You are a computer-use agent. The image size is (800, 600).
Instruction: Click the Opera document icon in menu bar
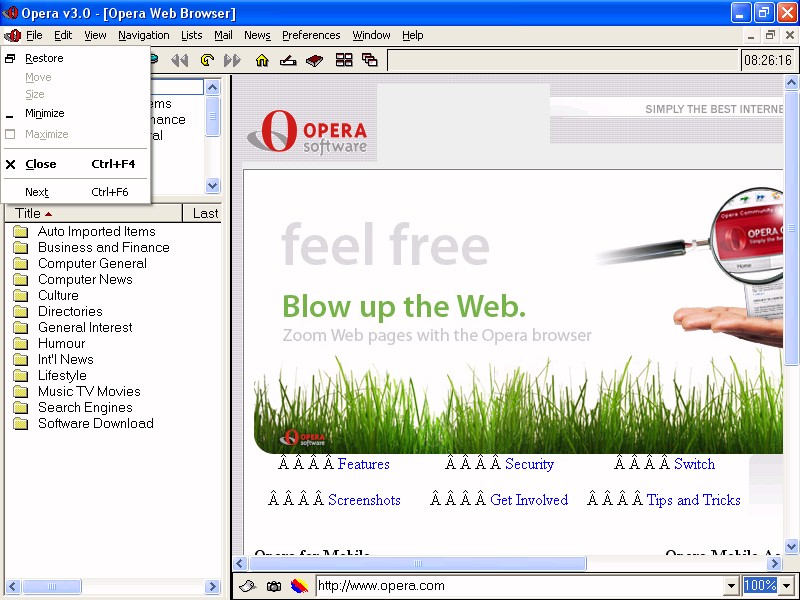[12, 35]
